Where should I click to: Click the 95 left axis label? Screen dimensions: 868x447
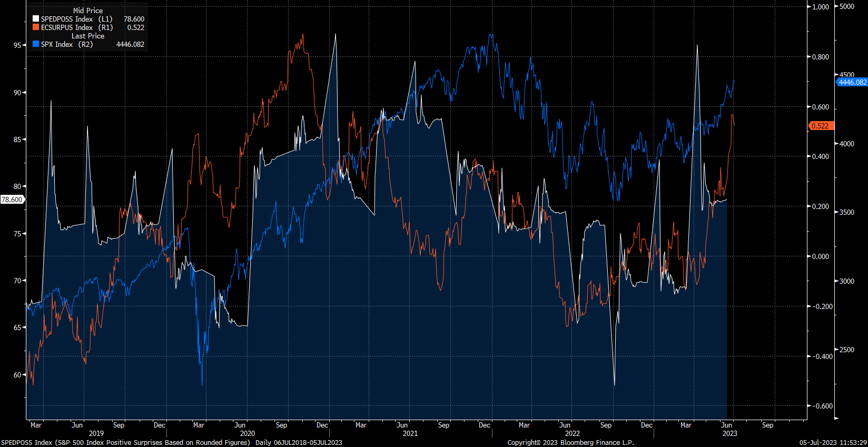pos(17,45)
